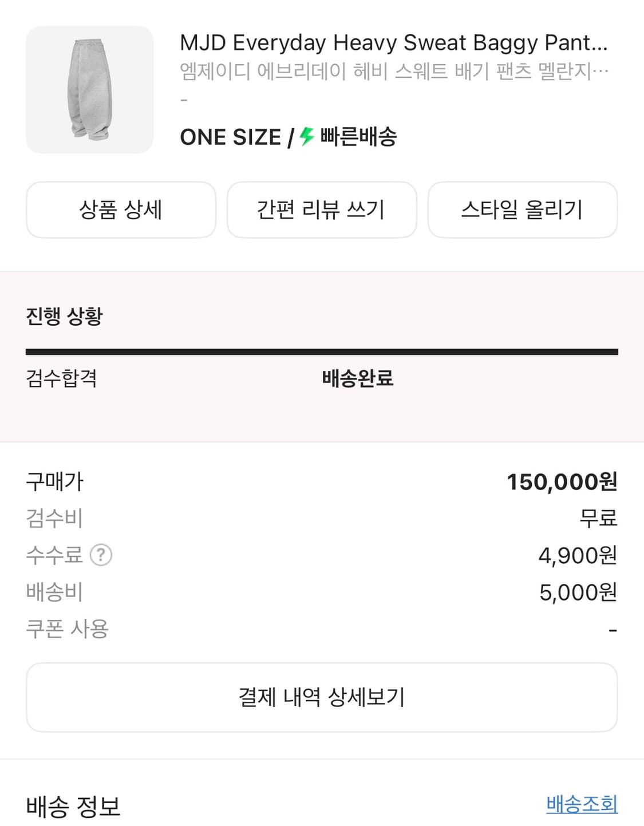Open 결제 내역 상세보기 payment details
The width and height of the screenshot is (644, 826).
[x=322, y=697]
